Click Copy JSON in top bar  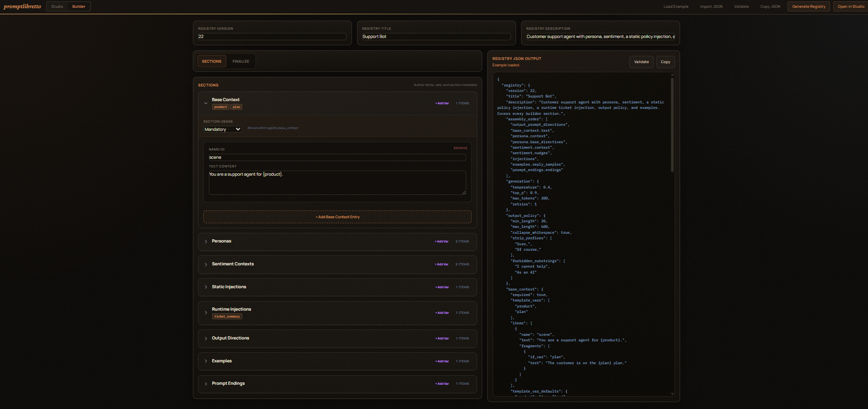point(770,6)
